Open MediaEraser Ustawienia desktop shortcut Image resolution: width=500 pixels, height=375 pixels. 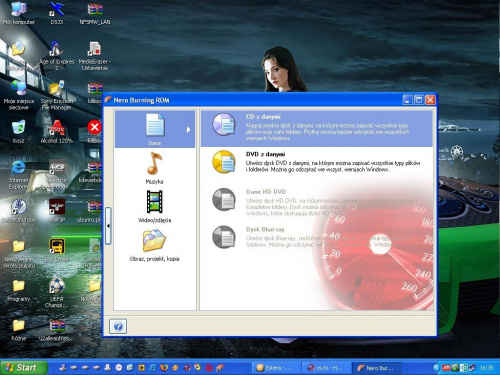(x=95, y=55)
